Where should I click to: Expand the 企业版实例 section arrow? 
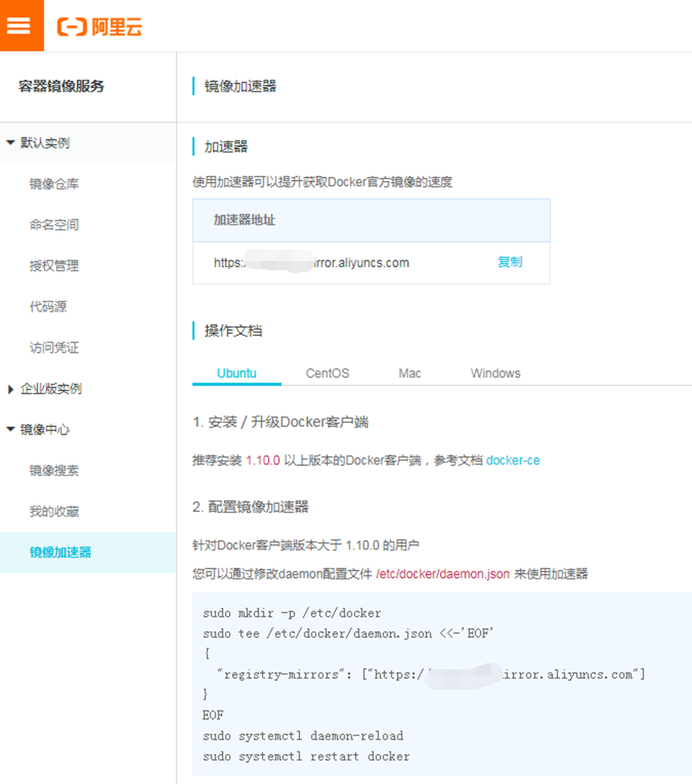pos(11,389)
